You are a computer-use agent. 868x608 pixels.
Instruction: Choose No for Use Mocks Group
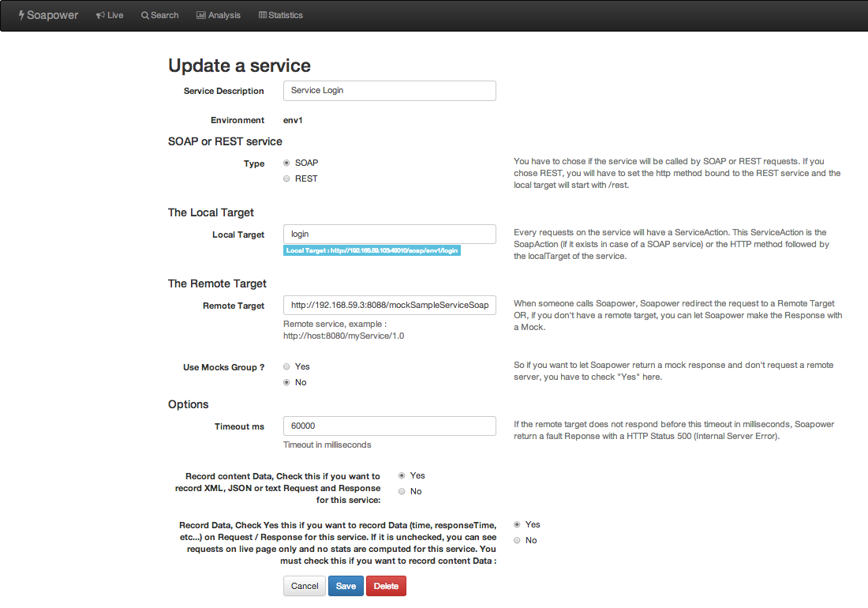tap(286, 382)
